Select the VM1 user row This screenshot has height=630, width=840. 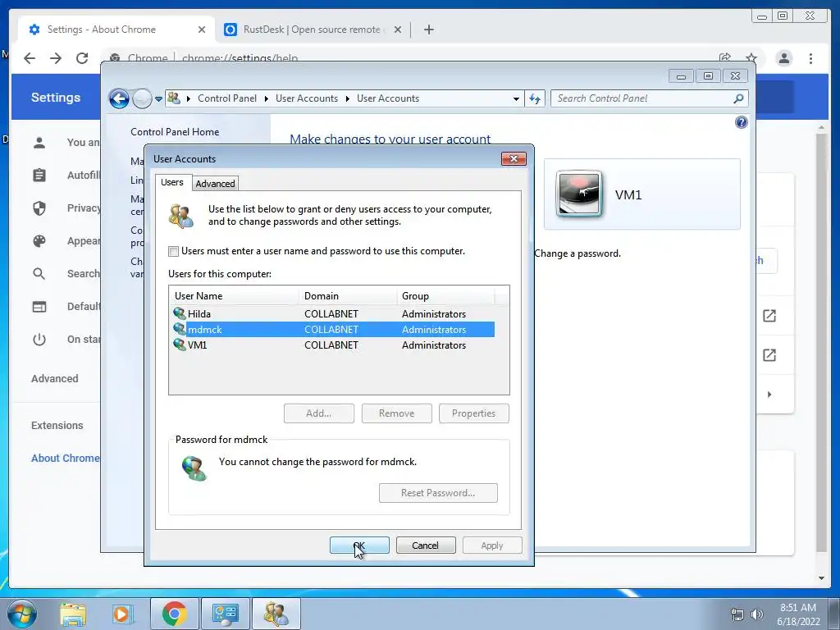332,345
